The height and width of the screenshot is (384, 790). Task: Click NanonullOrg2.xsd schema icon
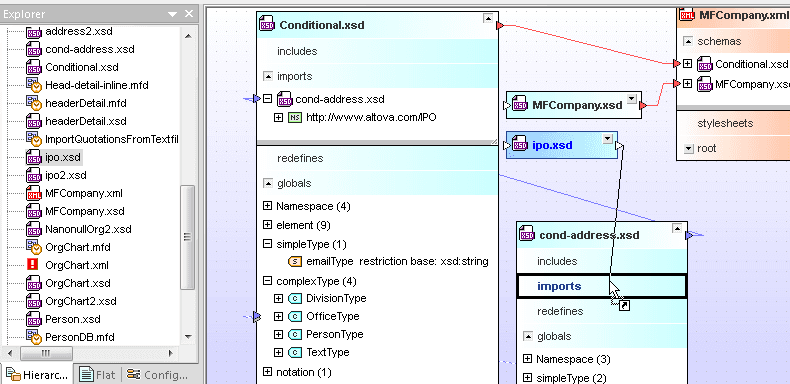34,229
